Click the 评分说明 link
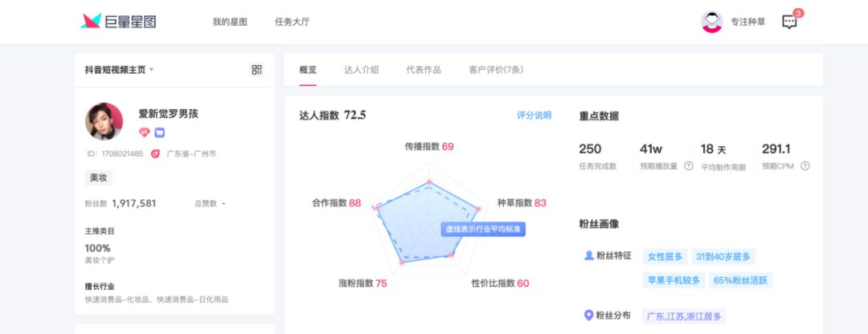The image size is (868, 334). (x=534, y=115)
